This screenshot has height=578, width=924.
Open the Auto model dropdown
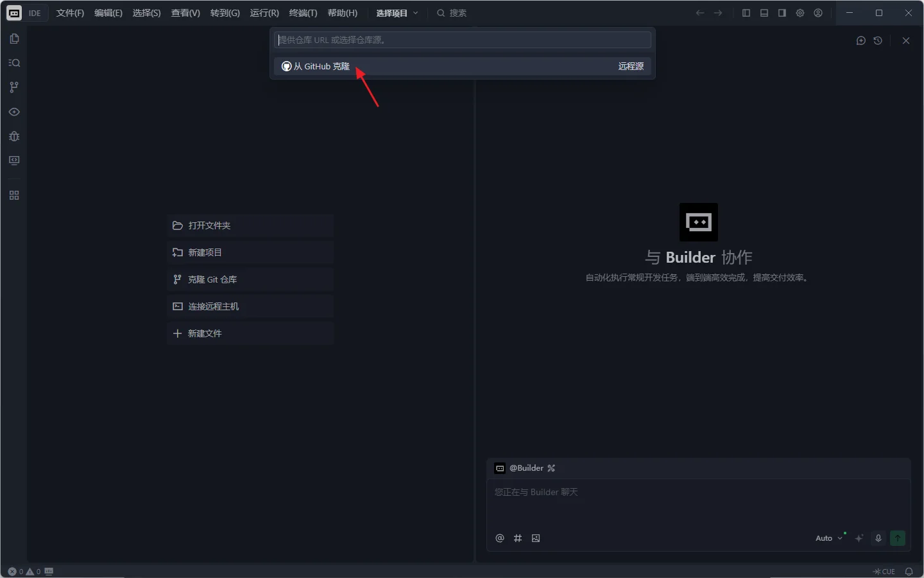828,538
